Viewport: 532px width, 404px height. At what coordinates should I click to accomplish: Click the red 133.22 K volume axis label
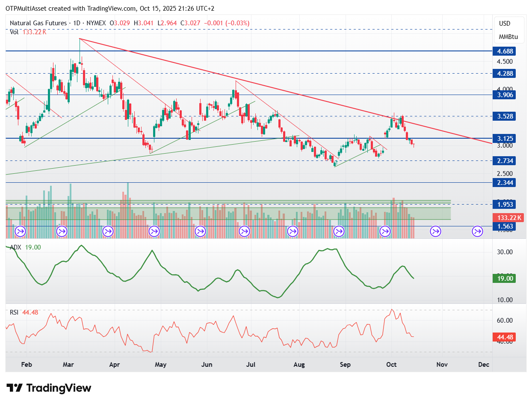point(508,217)
